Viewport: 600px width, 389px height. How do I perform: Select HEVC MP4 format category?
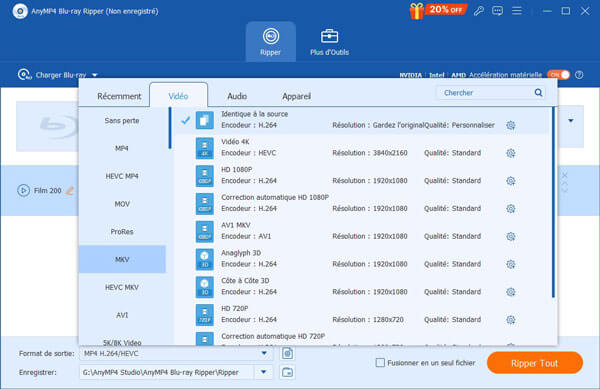(122, 176)
